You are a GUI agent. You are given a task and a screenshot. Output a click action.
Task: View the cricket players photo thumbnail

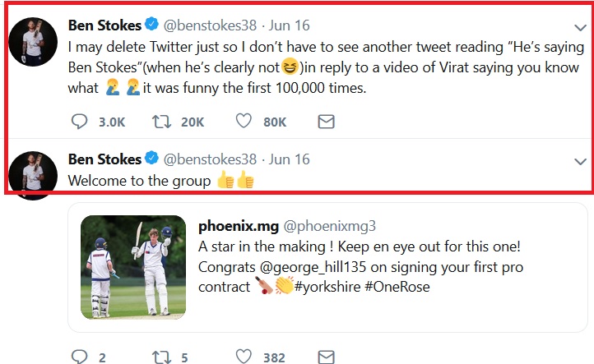(x=133, y=267)
